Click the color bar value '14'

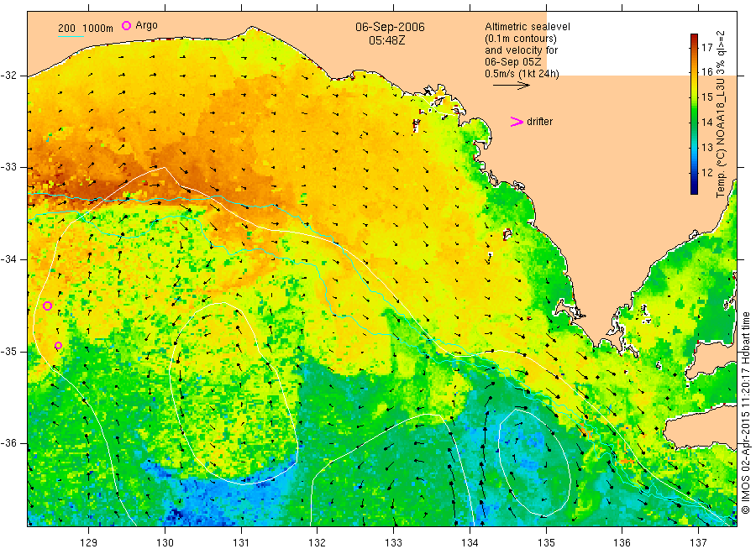tap(706, 122)
